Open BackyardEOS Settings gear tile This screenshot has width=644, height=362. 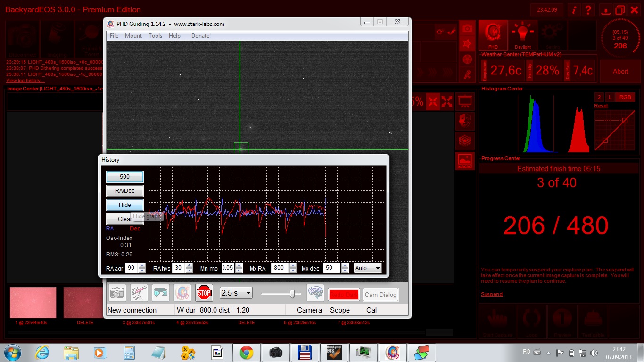[x=552, y=35]
